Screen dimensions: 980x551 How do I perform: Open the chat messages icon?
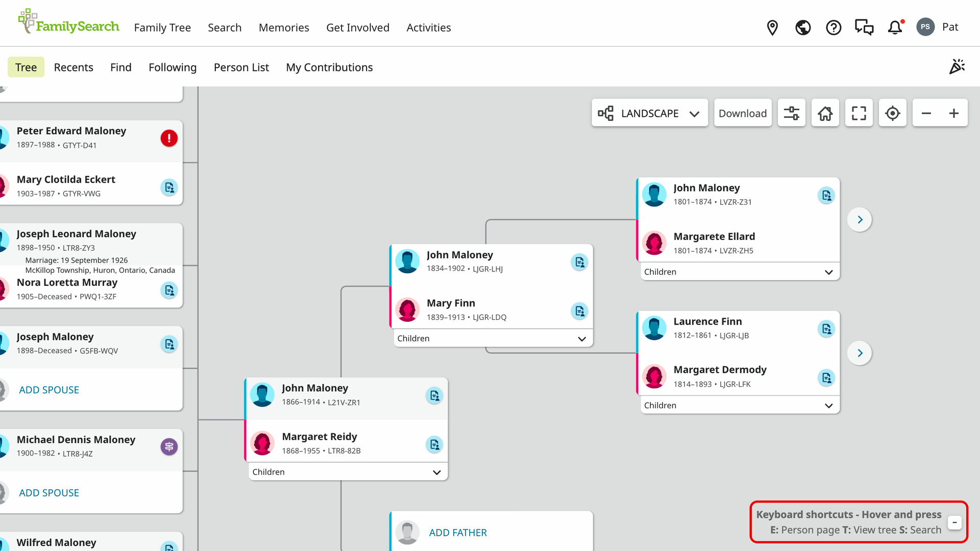pyautogui.click(x=864, y=28)
